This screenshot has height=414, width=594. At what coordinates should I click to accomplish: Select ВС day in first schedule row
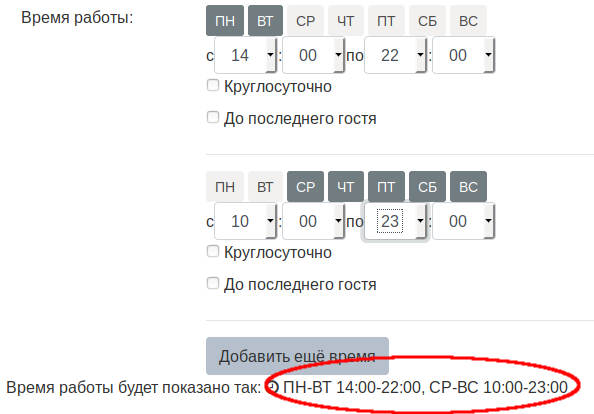click(x=468, y=21)
